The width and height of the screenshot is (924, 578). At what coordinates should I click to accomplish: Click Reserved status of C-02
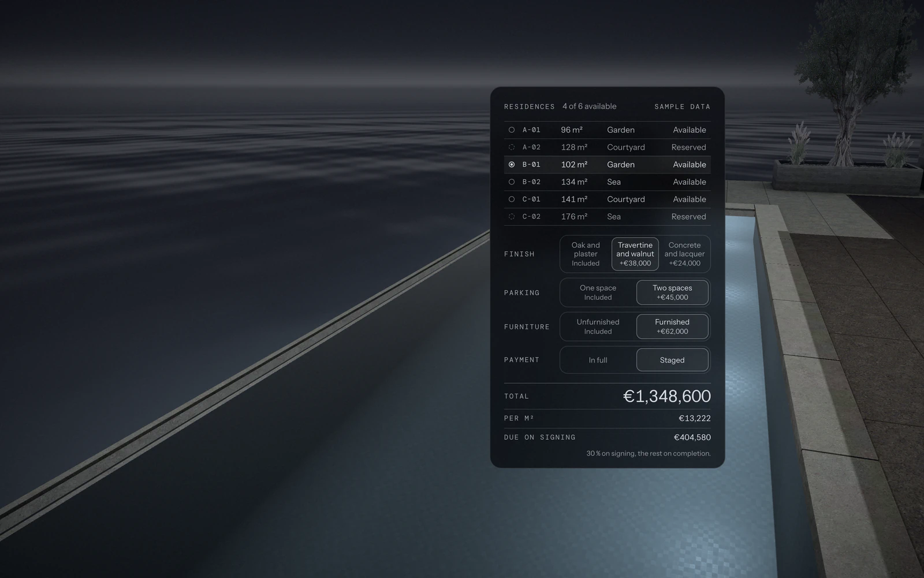(688, 217)
